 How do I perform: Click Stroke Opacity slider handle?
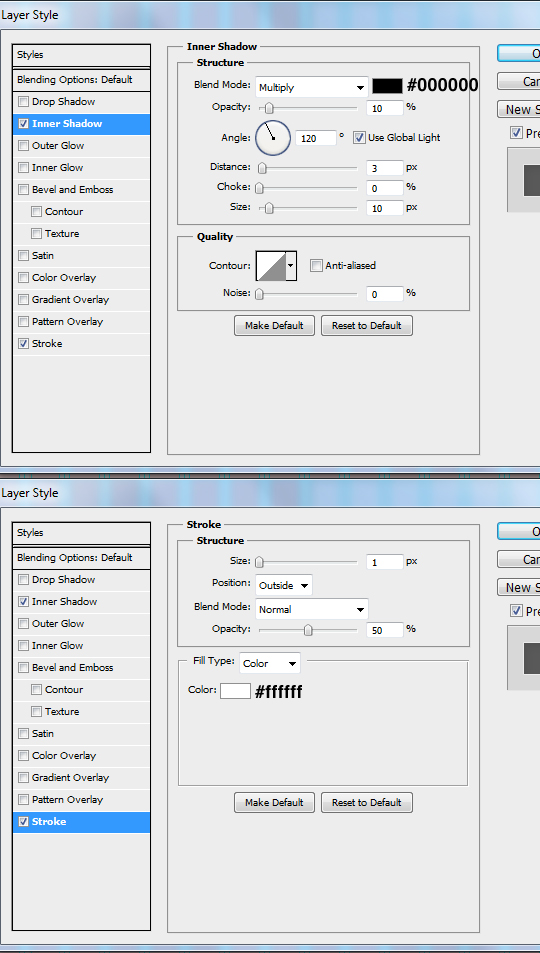point(308,630)
